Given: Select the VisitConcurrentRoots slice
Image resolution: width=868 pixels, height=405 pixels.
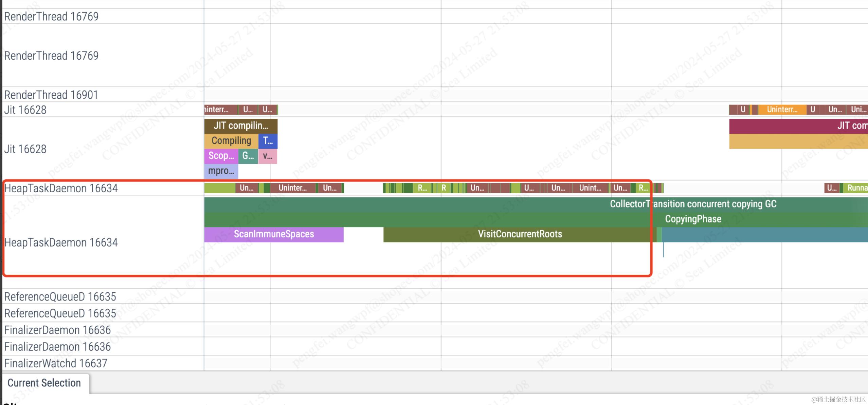Looking at the screenshot, I should point(520,234).
